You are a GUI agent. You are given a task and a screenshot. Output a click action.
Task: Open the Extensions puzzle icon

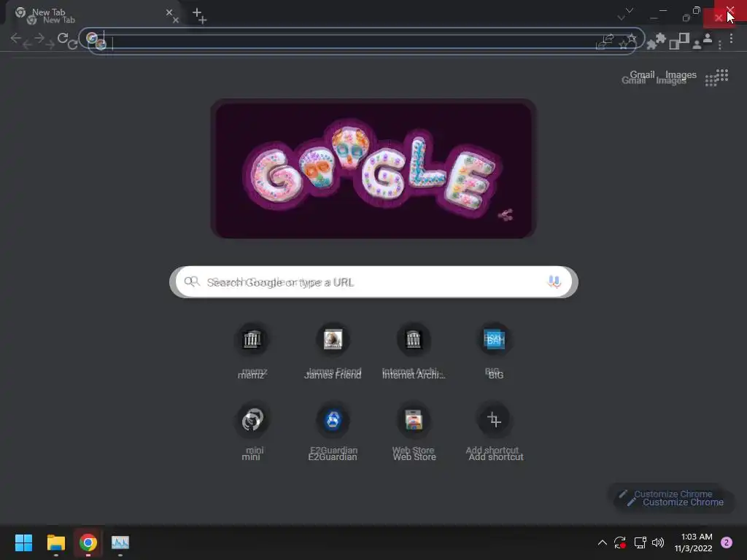click(x=660, y=38)
